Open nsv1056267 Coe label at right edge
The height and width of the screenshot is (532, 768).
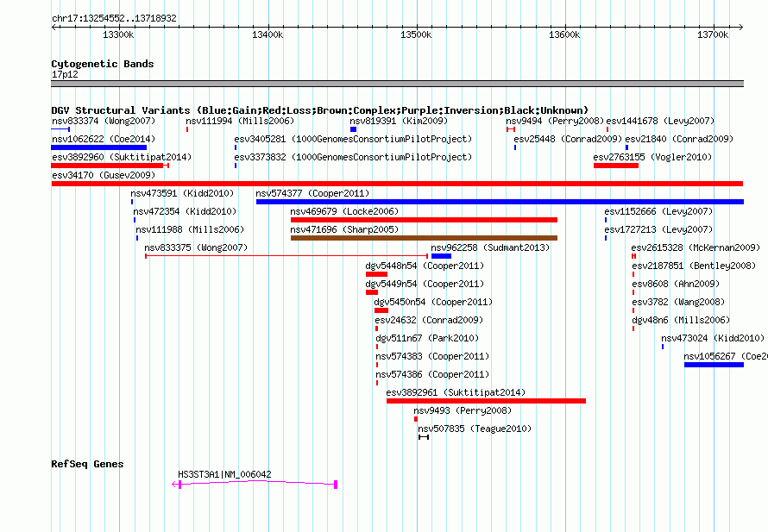click(726, 356)
